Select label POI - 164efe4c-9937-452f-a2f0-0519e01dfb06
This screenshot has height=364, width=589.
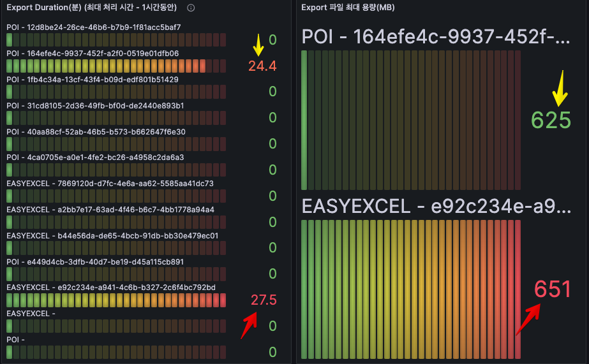coord(93,54)
